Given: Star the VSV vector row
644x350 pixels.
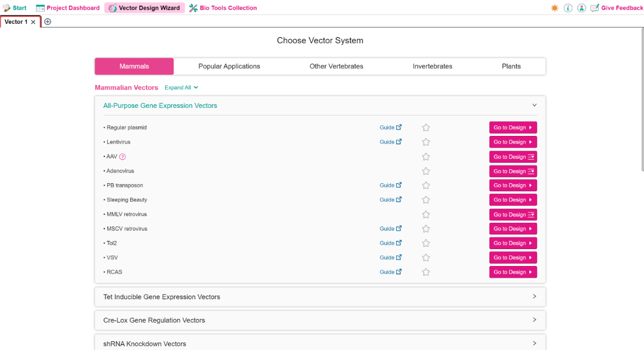Looking at the screenshot, I should (x=426, y=258).
